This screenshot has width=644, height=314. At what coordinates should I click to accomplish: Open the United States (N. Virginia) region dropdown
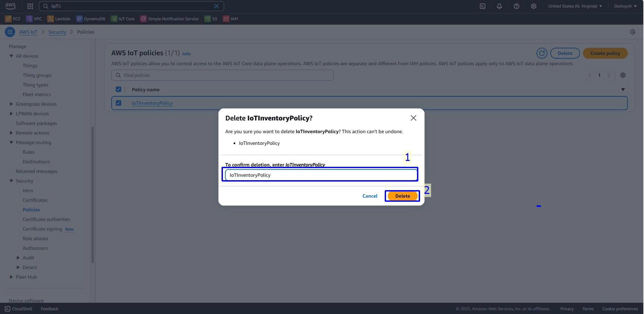pos(575,6)
